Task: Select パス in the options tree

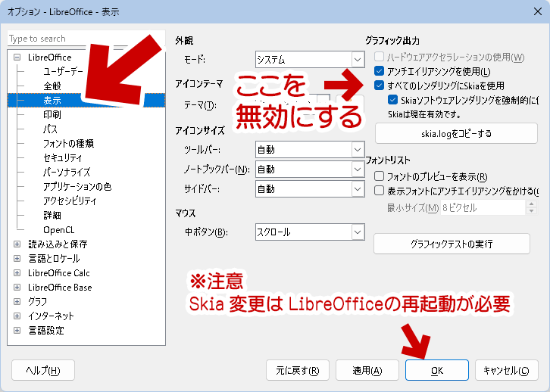Action: (50, 129)
